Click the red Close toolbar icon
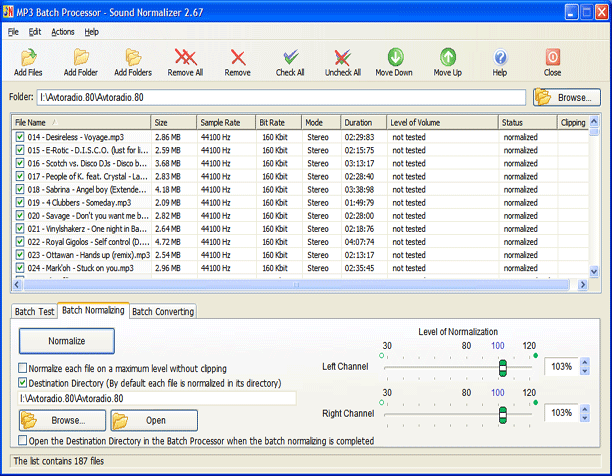This screenshot has width=612, height=476. tap(552, 62)
